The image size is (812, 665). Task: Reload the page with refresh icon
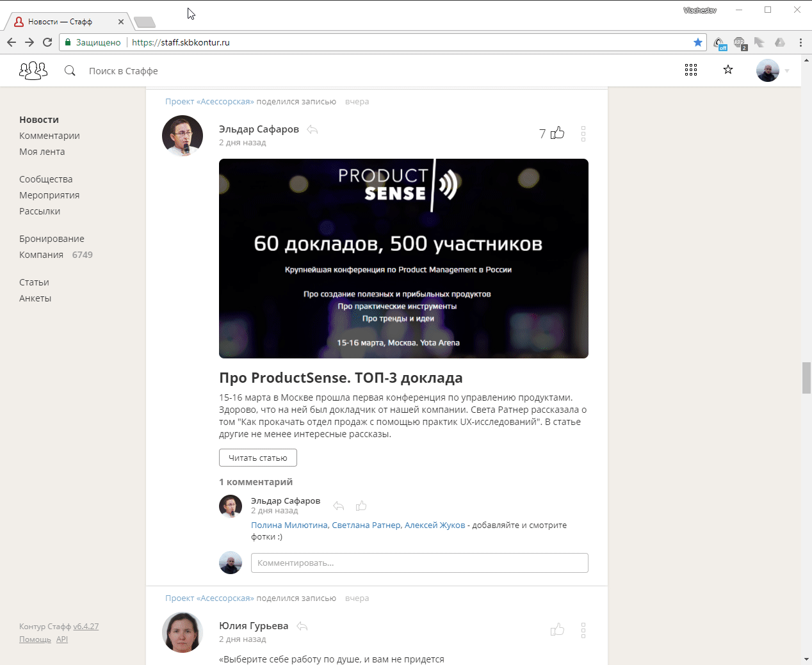coord(47,42)
